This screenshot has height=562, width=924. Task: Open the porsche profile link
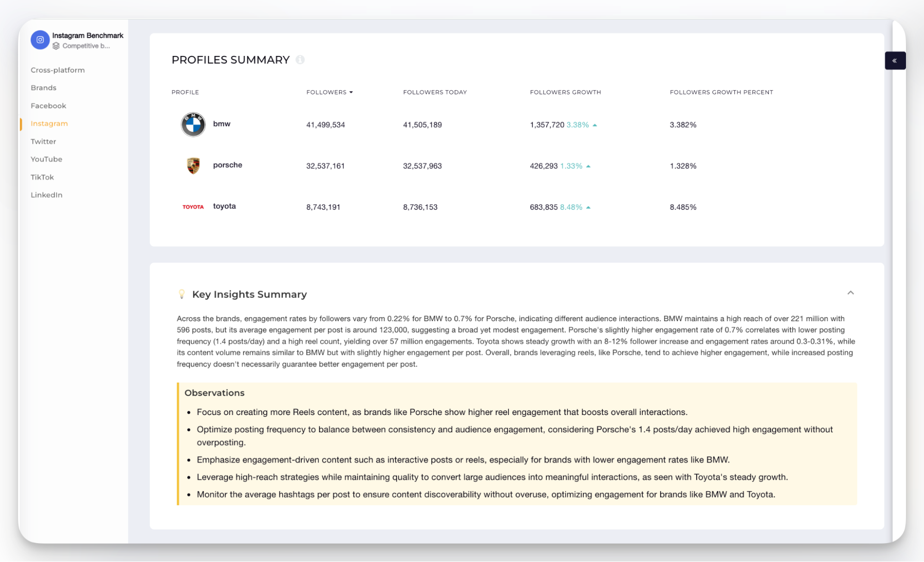pyautogui.click(x=227, y=165)
